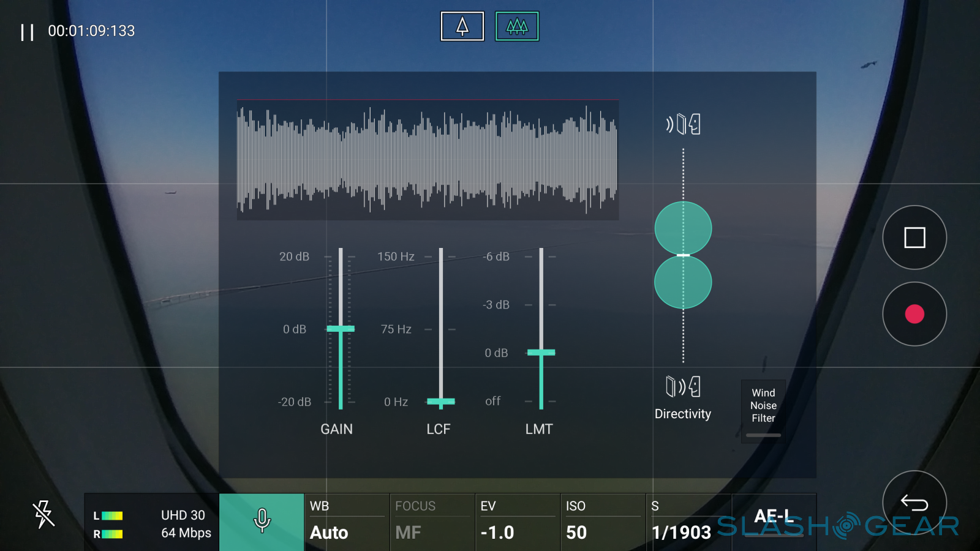Viewport: 980px width, 551px height.
Task: Set directivity toward the rear microphone icon
Action: point(683,387)
